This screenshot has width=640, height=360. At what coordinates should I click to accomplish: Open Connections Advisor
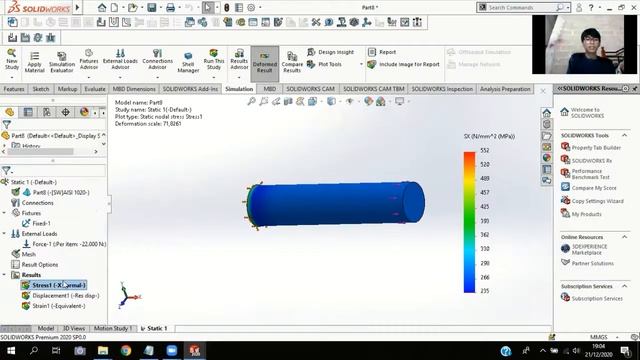coord(158,60)
